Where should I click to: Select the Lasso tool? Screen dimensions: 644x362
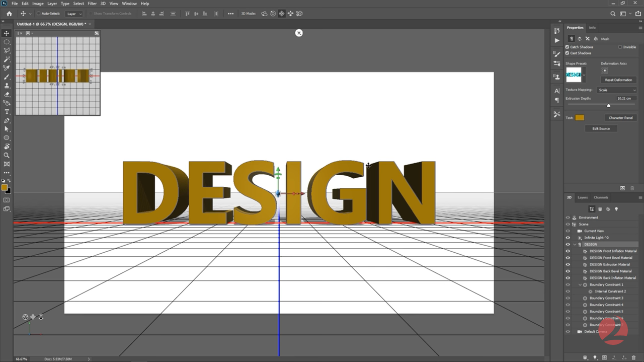(x=7, y=51)
